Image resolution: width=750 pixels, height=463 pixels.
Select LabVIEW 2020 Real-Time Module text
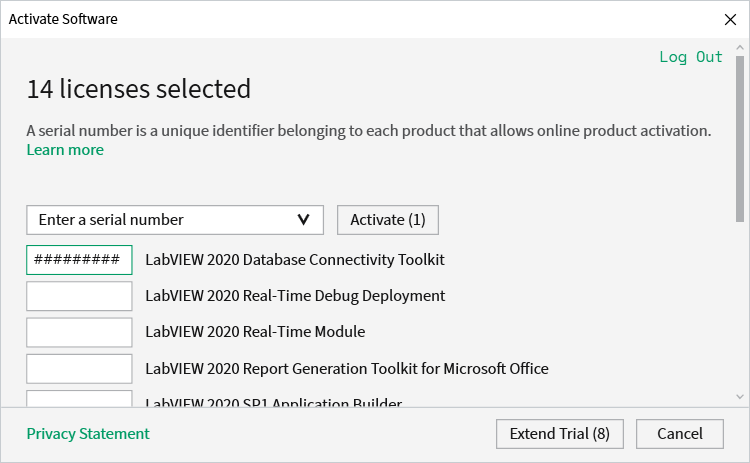255,332
